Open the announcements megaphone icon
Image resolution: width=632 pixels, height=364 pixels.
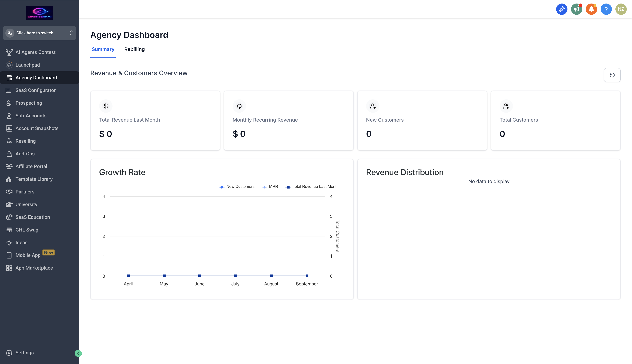click(x=576, y=9)
